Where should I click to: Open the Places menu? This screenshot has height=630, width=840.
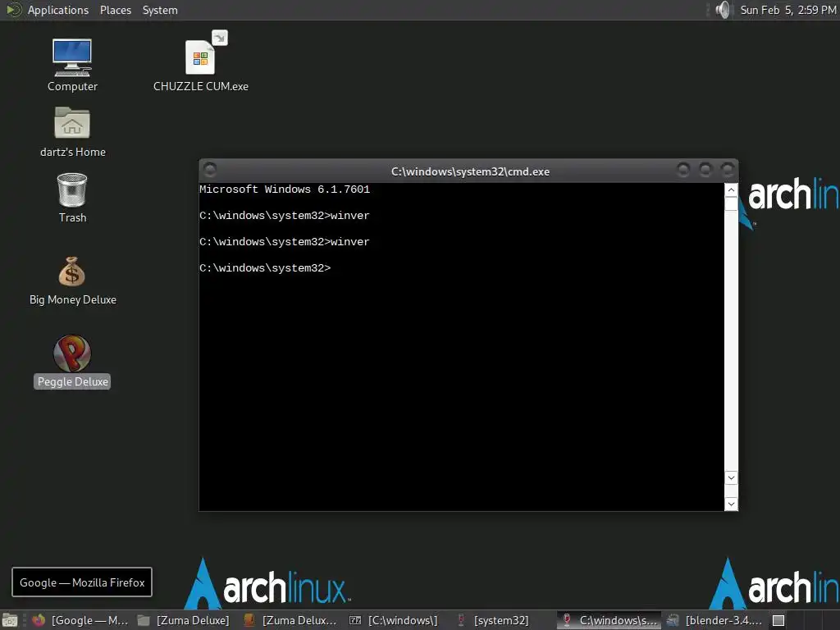tap(115, 10)
